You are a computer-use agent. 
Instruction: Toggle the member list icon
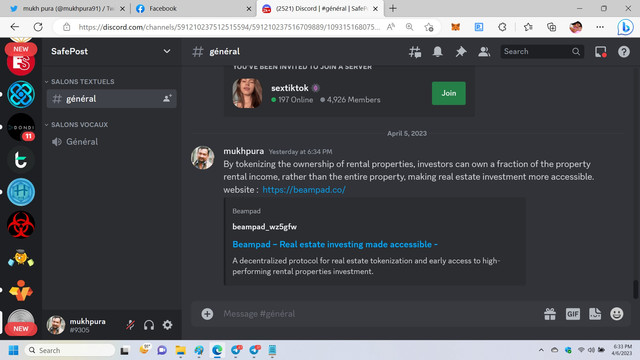(484, 51)
